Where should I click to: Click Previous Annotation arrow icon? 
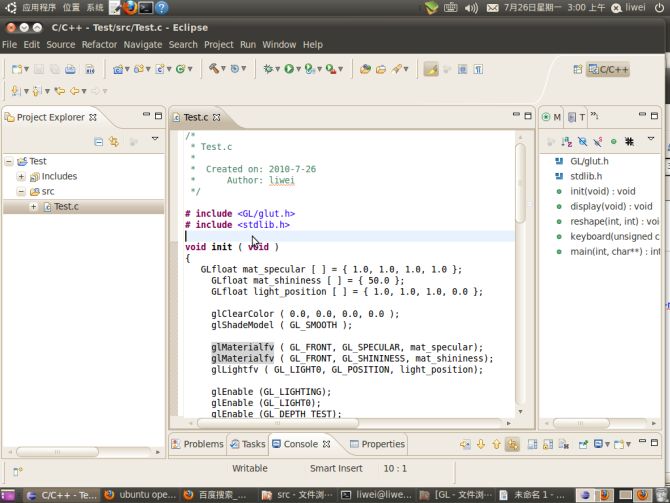tap(36, 91)
